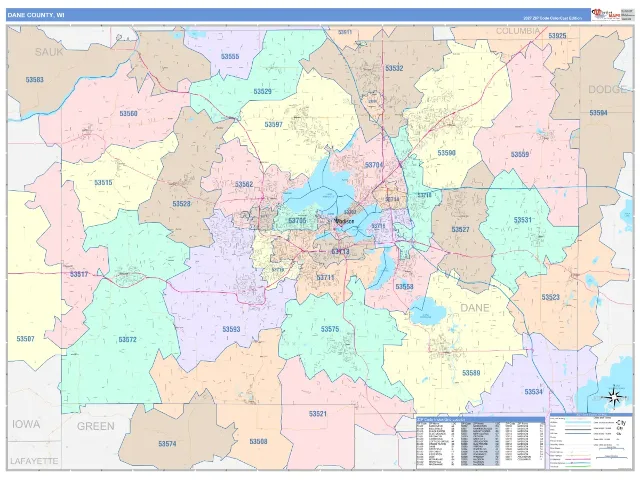Click the DANE county label
Viewport: 640px width, 480px height.
coord(475,308)
